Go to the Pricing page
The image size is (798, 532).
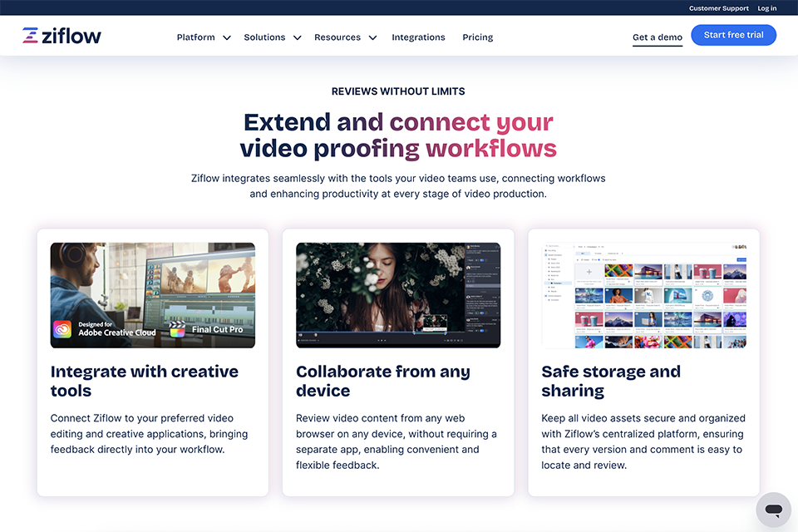[x=477, y=37]
